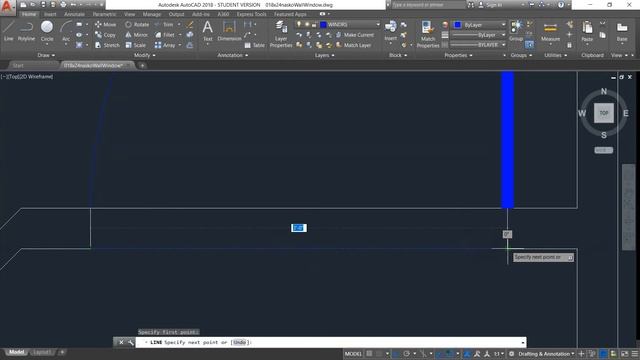
Task: Toggle MODEL space button
Action: (x=353, y=353)
